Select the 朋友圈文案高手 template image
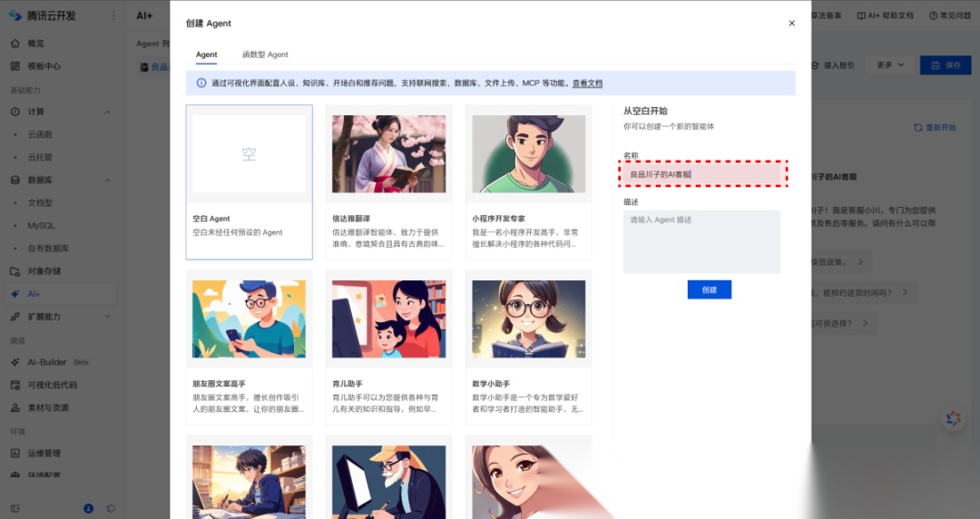980x519 pixels. [x=249, y=318]
